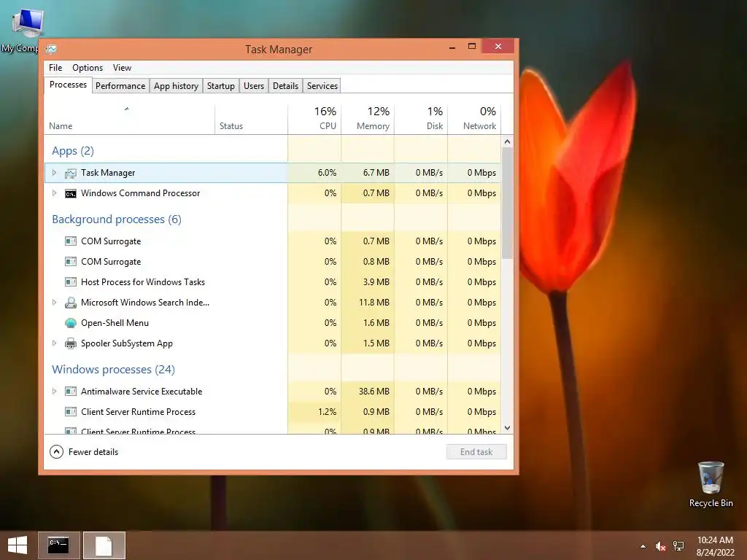
Task: Click the Spooler SubSystem App printer icon
Action: tap(71, 343)
